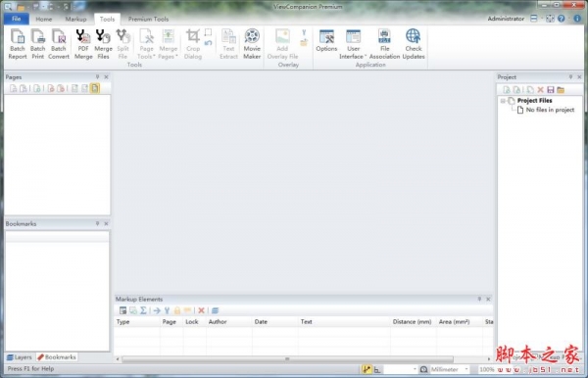
Task: Close the Bookmarks panel
Action: [x=106, y=223]
